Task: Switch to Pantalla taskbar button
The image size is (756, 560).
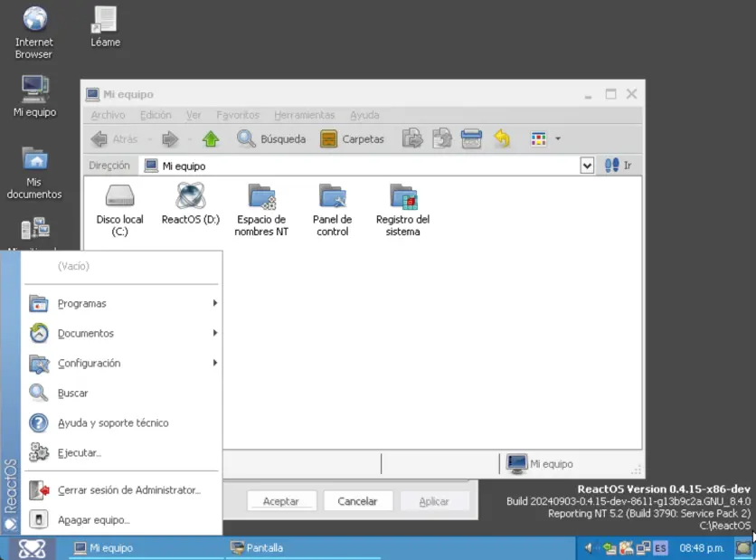Action: tap(302, 548)
